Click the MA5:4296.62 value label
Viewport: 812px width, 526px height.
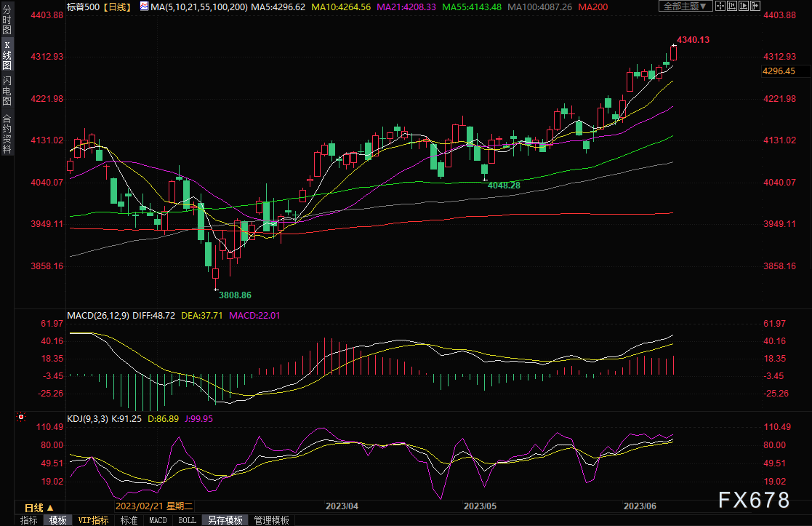coord(278,7)
